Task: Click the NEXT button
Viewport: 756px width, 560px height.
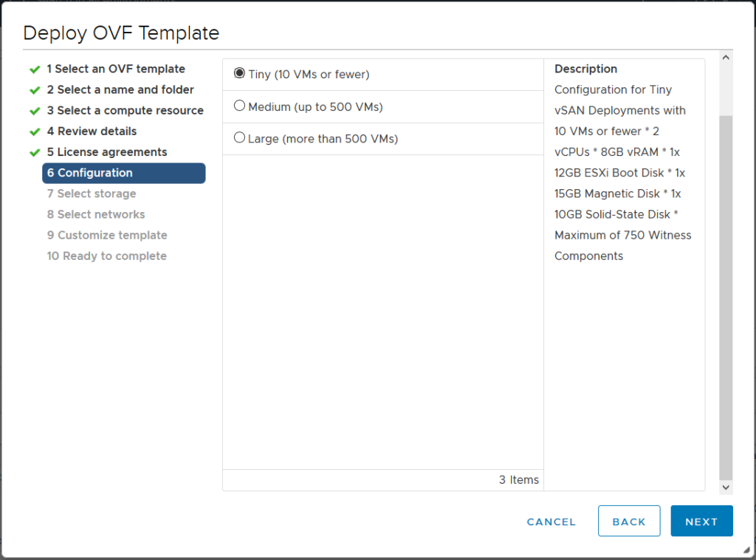Action: [x=701, y=521]
